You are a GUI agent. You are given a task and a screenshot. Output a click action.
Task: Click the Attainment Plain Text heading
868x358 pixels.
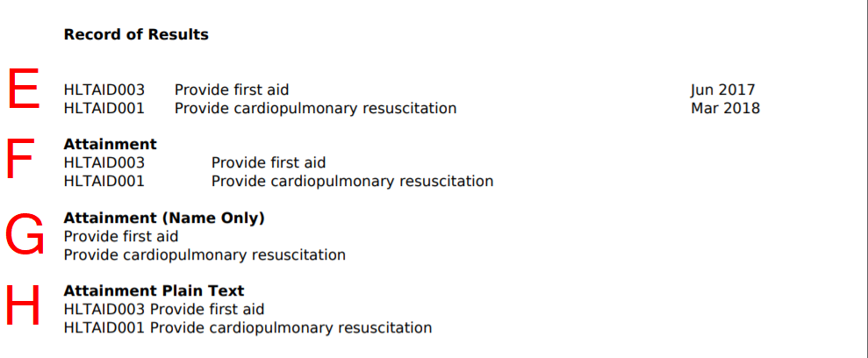(x=154, y=290)
